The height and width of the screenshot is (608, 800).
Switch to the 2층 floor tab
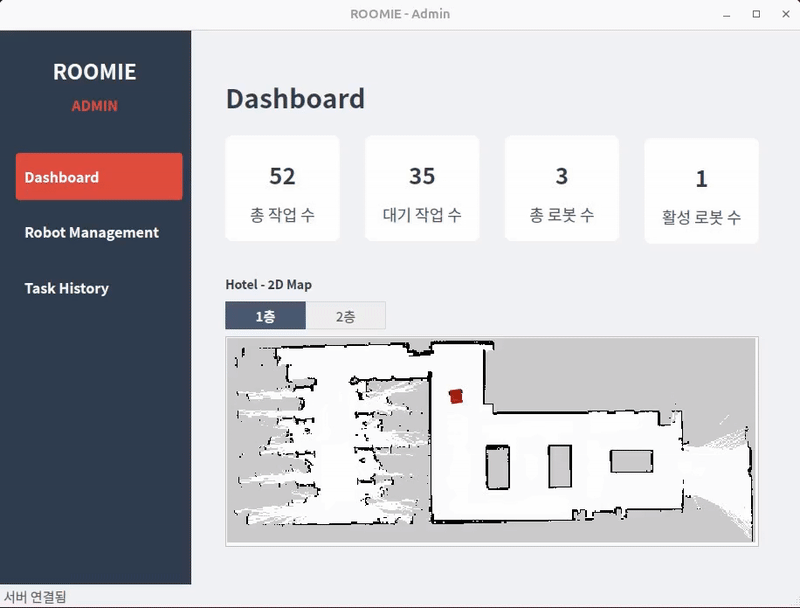345,316
